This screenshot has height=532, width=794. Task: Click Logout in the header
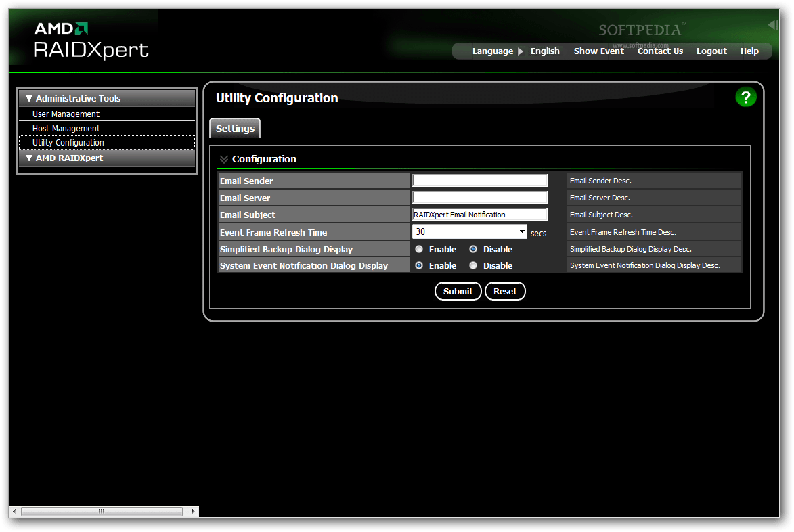click(x=711, y=51)
